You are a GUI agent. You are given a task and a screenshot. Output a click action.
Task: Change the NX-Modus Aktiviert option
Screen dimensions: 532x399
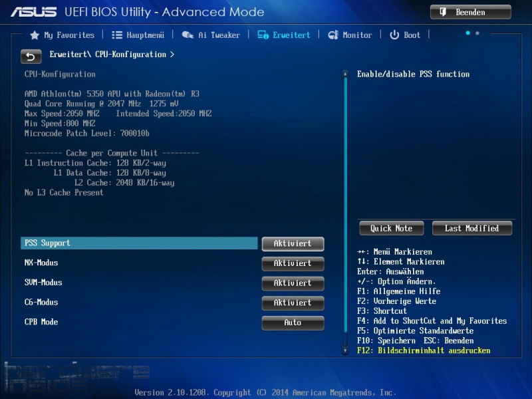pyautogui.click(x=293, y=263)
